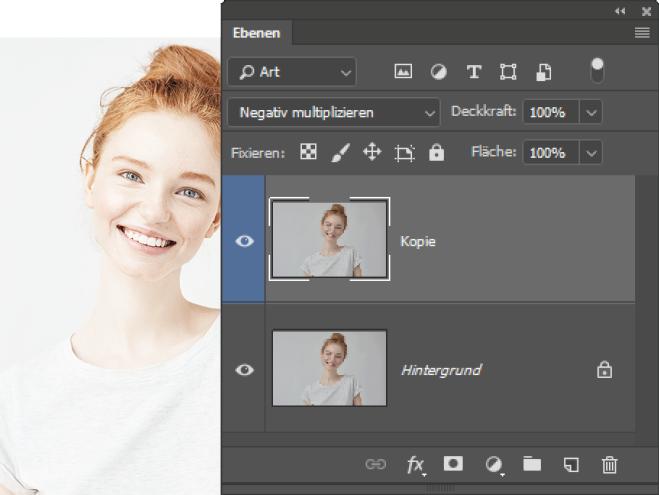The image size is (659, 495).
Task: Add a layer mask icon
Action: (453, 464)
